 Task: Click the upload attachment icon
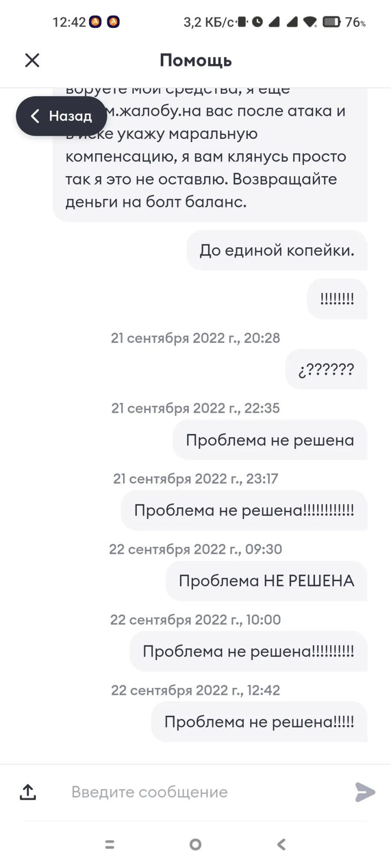(x=28, y=792)
